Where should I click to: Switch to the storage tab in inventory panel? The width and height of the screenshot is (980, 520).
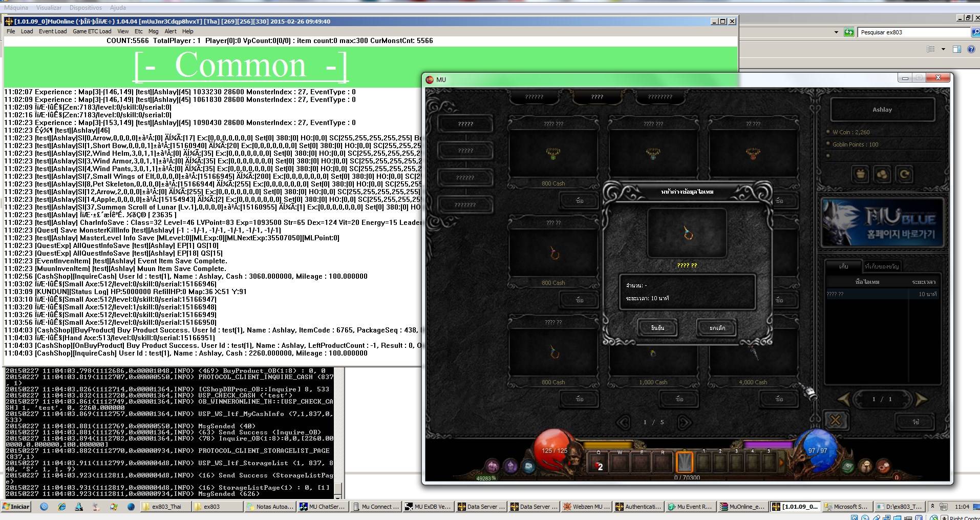coord(844,266)
